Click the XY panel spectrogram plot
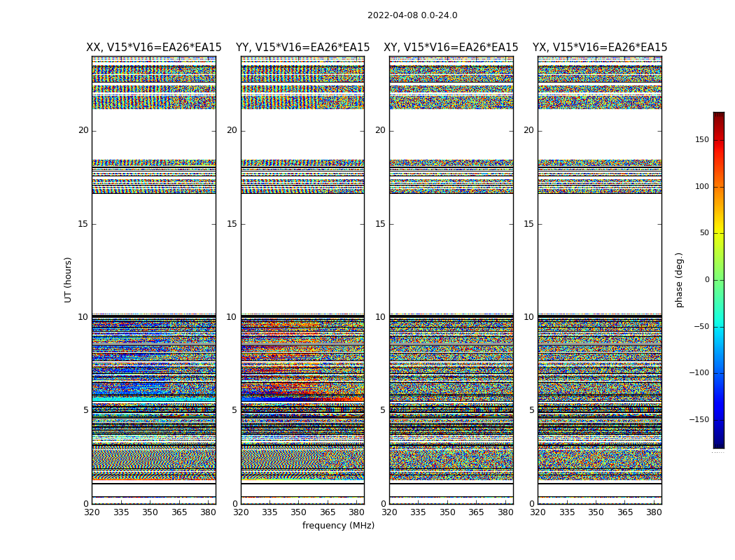735x560 pixels. [451, 280]
